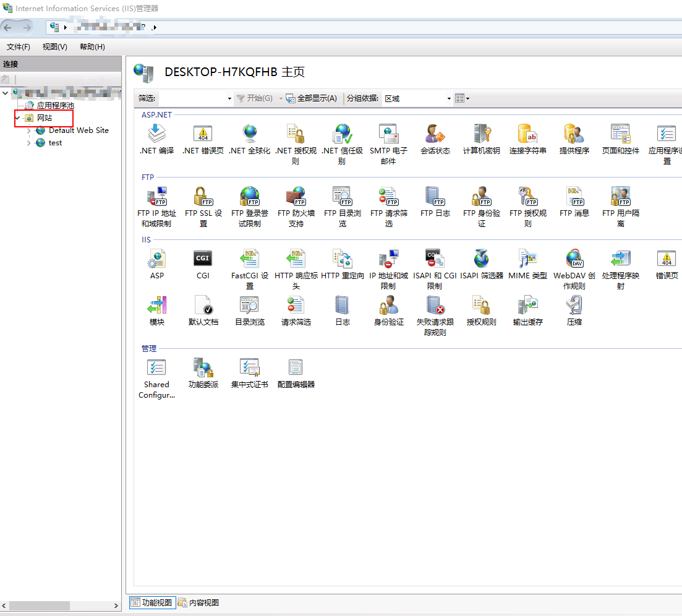
Task: Open Shared Configuration feature
Action: click(x=156, y=379)
